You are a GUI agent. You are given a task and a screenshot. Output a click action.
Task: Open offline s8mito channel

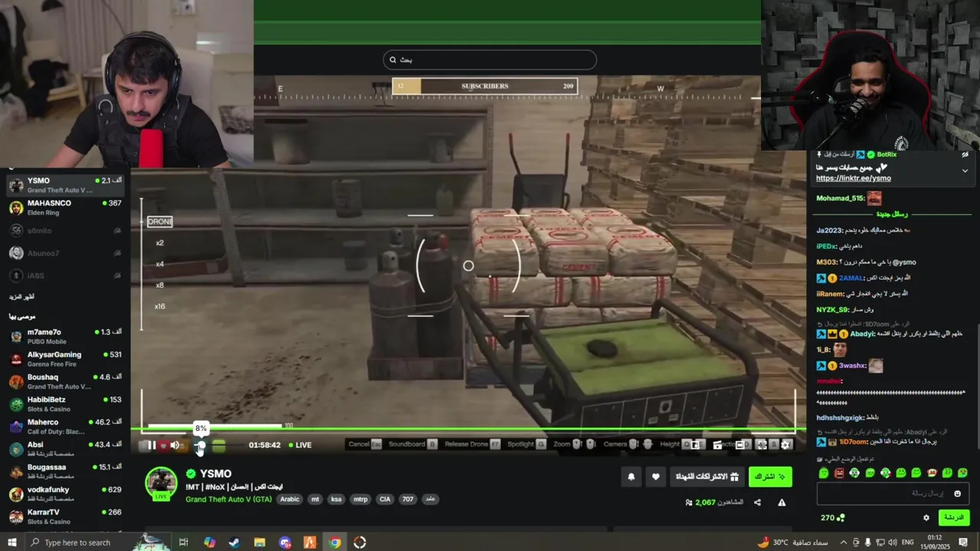coord(65,230)
